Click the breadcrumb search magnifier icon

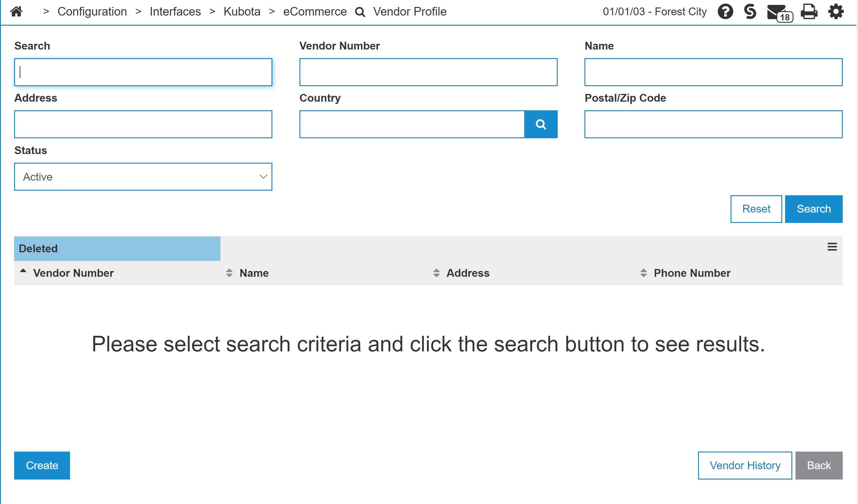(x=360, y=12)
